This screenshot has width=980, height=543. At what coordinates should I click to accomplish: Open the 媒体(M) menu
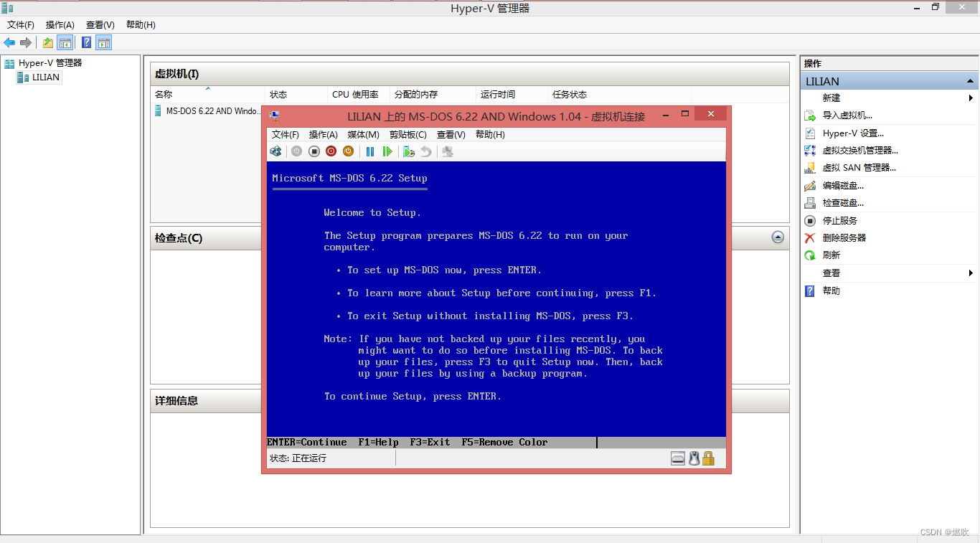pos(363,134)
